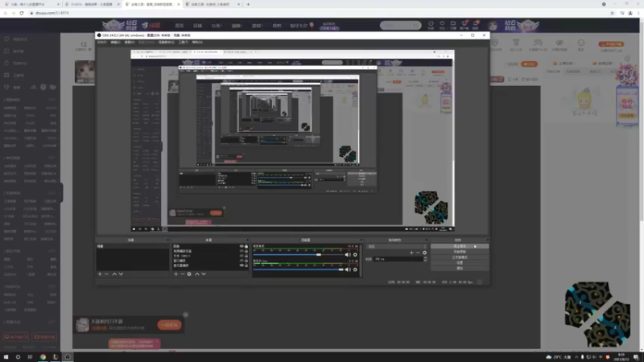Open mic/aux gear settings in mixer
This screenshot has width=644, height=362.
coord(355,269)
